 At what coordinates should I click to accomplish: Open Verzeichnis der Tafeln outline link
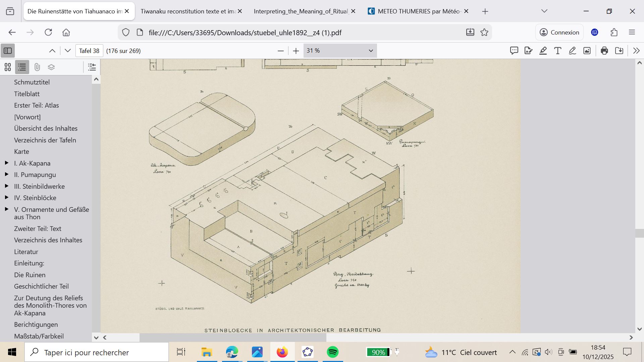45,140
